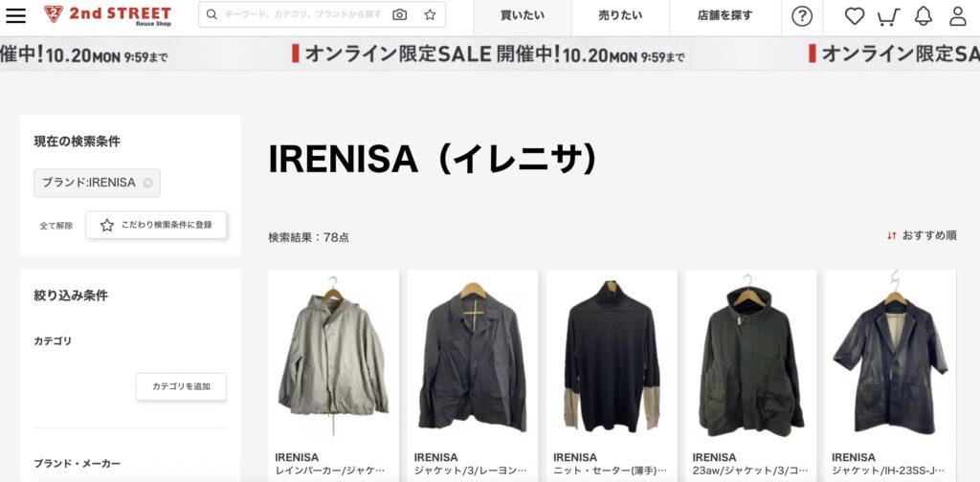Focus the keyword search input field
The height and width of the screenshot is (482, 980).
point(303,14)
